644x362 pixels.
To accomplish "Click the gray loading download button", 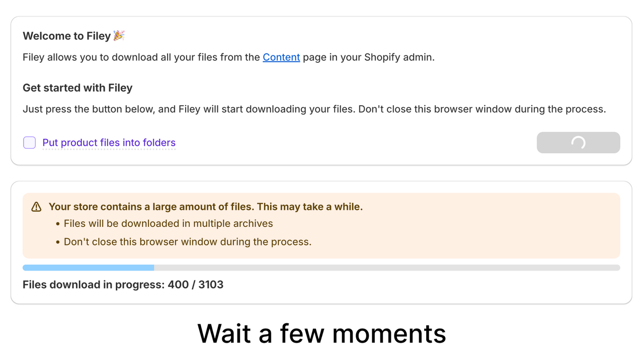I will pyautogui.click(x=578, y=143).
